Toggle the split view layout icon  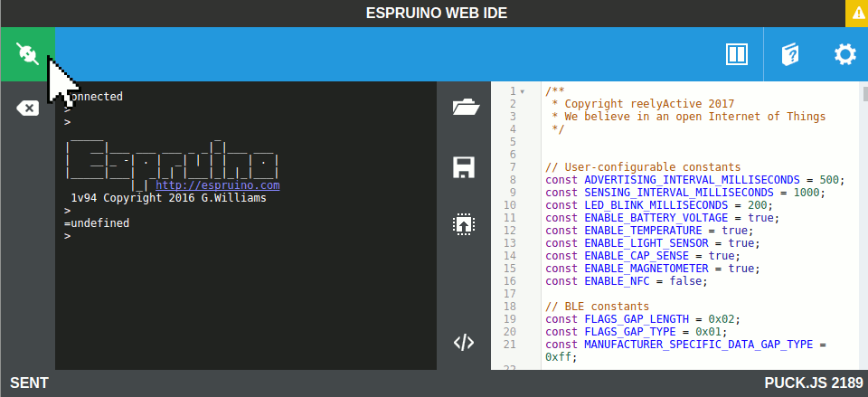pos(737,54)
